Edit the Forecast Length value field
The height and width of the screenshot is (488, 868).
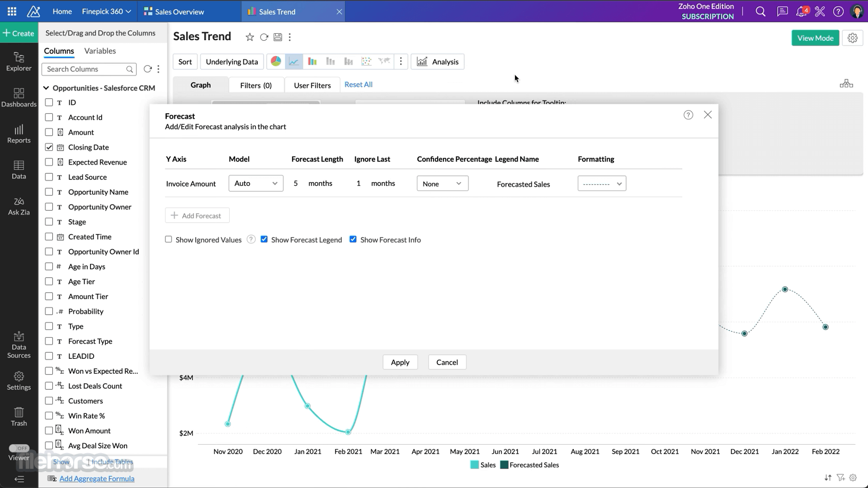click(296, 183)
